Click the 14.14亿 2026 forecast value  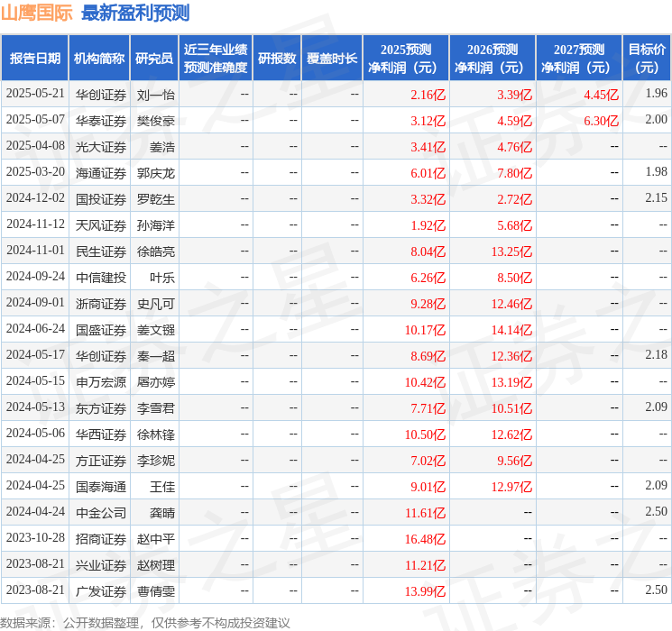click(x=511, y=330)
